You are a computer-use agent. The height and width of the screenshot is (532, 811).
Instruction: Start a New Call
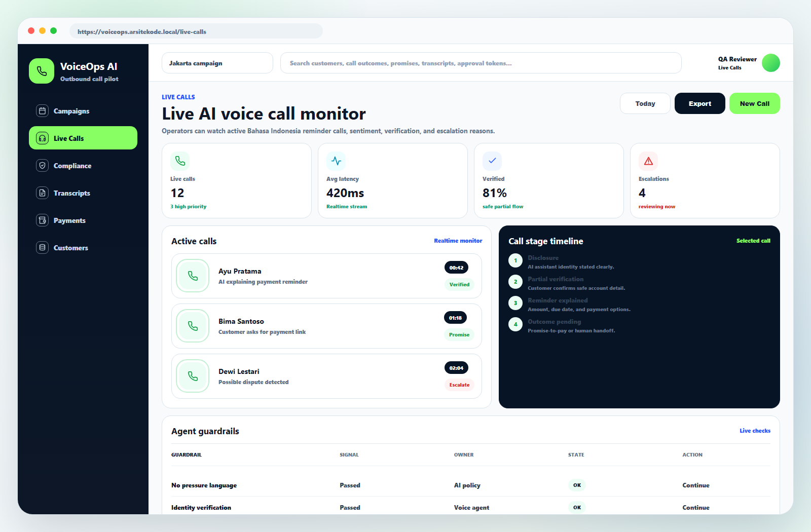click(x=755, y=103)
